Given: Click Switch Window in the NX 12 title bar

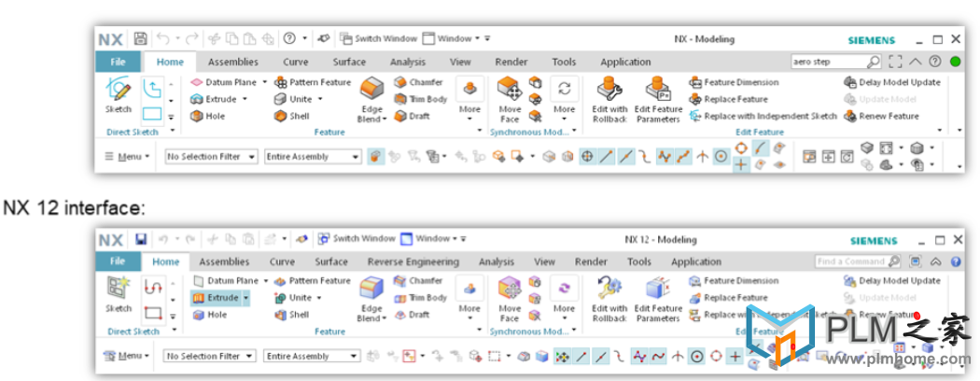Looking at the screenshot, I should click(357, 238).
